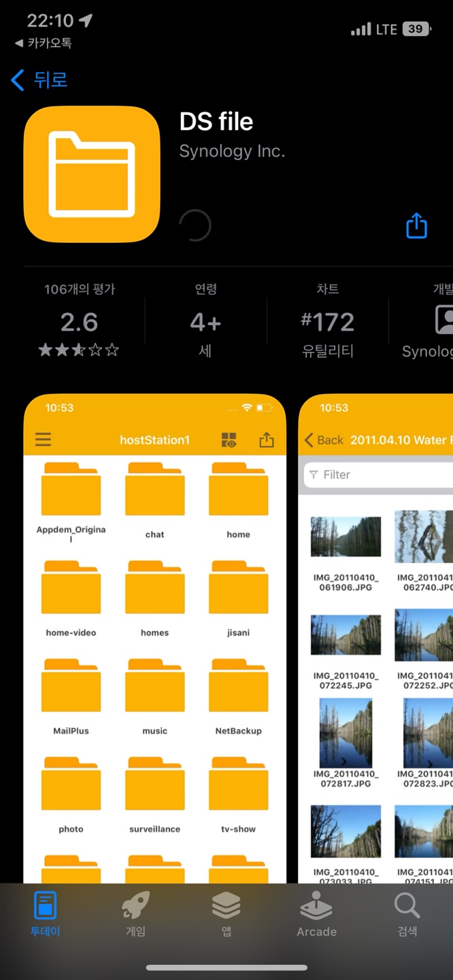Tap the DS file app icon

pos(92,174)
